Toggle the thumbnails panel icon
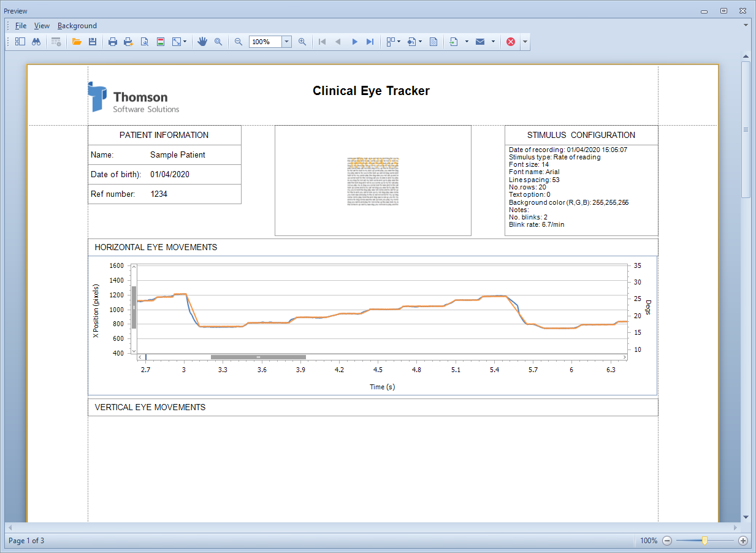 (20, 42)
